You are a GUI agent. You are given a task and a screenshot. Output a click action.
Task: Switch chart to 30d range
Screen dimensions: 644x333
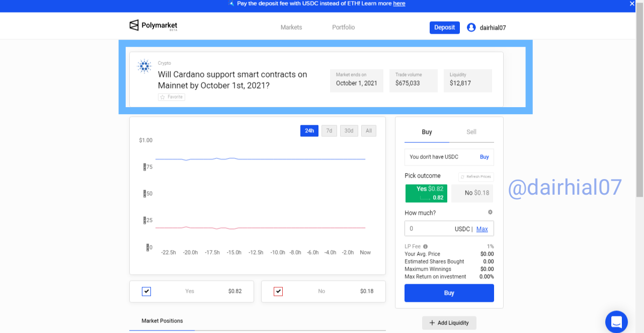tap(349, 131)
